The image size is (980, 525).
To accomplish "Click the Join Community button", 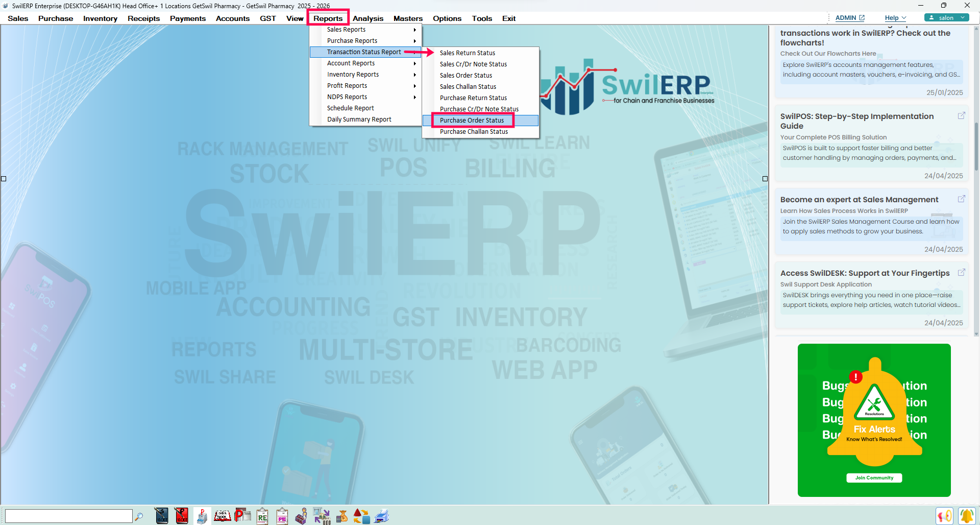I will (x=874, y=478).
